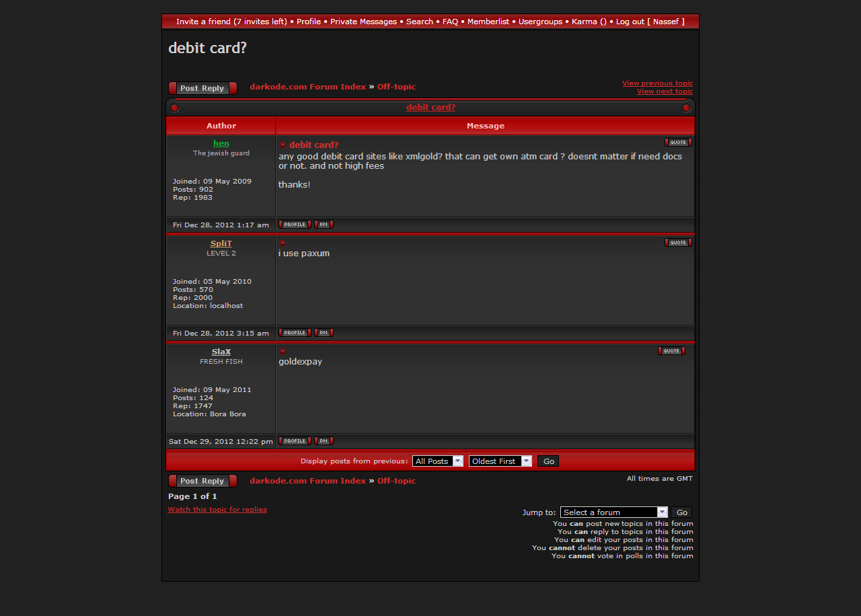Open SpliT's Profile icon button
Screen dimensions: 861x616
[x=295, y=333]
